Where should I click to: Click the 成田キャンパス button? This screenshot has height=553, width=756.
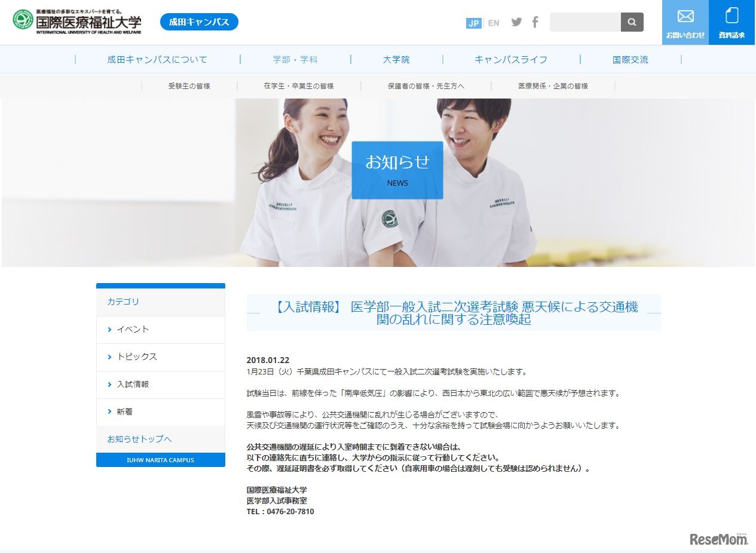tap(199, 22)
